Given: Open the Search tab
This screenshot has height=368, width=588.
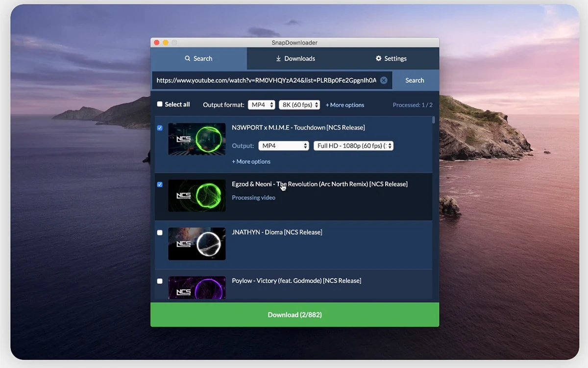Looking at the screenshot, I should point(198,58).
